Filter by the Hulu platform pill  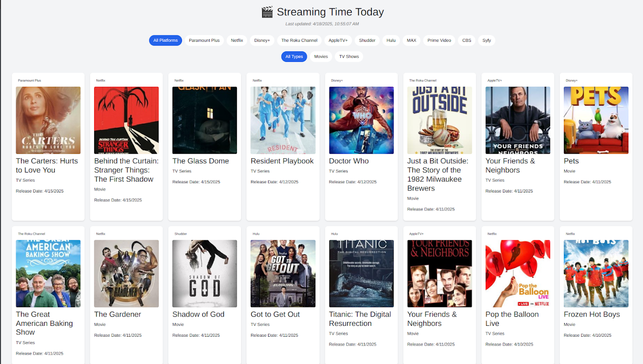tap(391, 40)
